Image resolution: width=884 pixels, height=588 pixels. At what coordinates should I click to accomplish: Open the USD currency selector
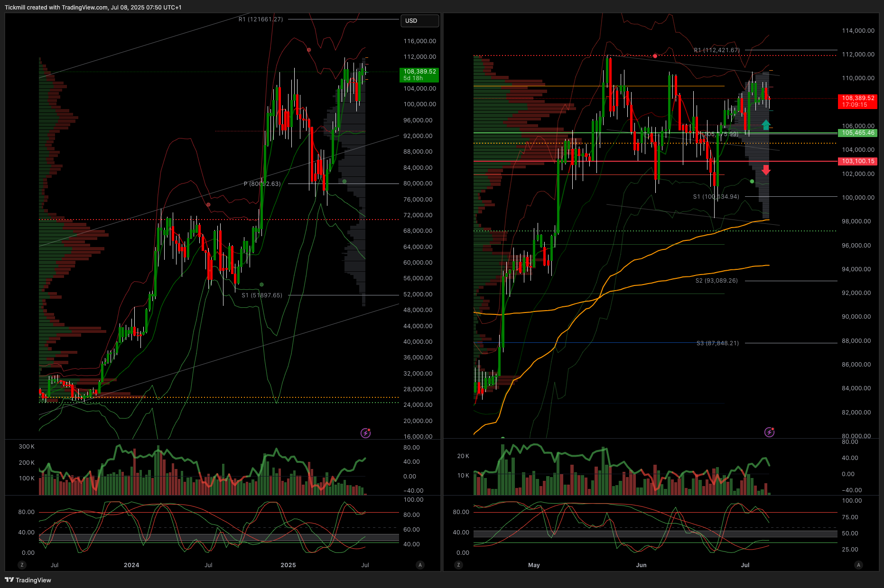click(419, 21)
